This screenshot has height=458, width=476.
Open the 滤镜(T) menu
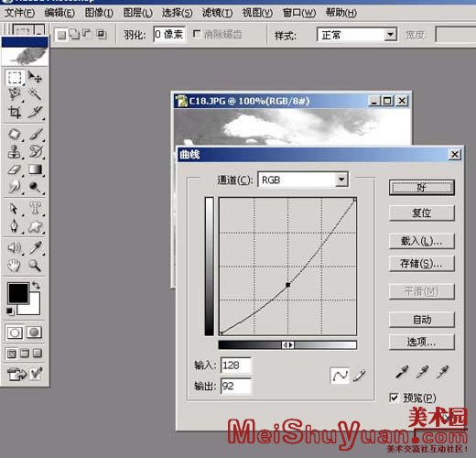217,13
